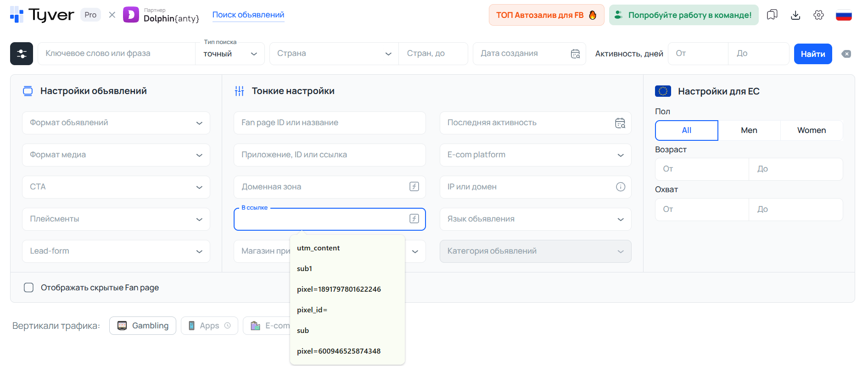Screen dimensions: 868x366
Task: Open Магазин приложений dropdown
Action: [415, 251]
